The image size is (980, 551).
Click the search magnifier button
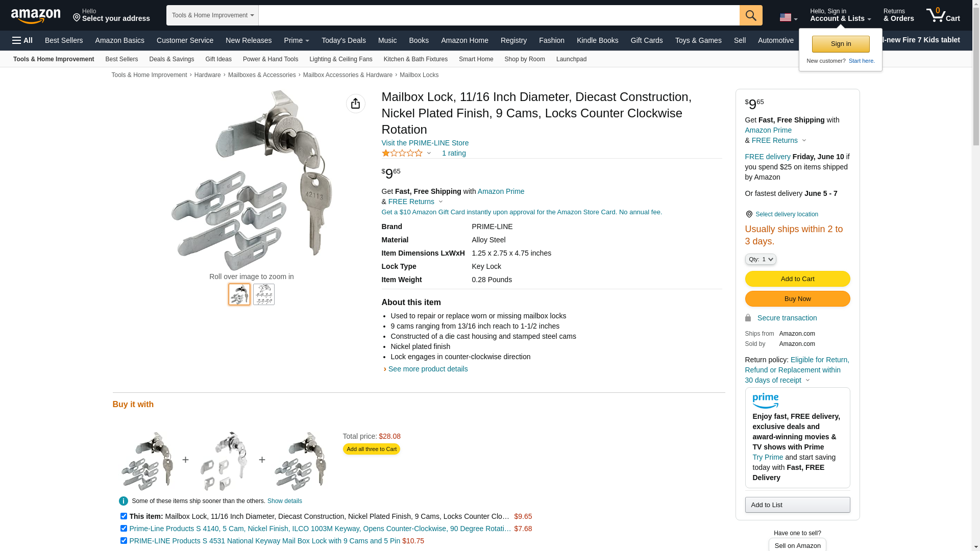pos(751,15)
